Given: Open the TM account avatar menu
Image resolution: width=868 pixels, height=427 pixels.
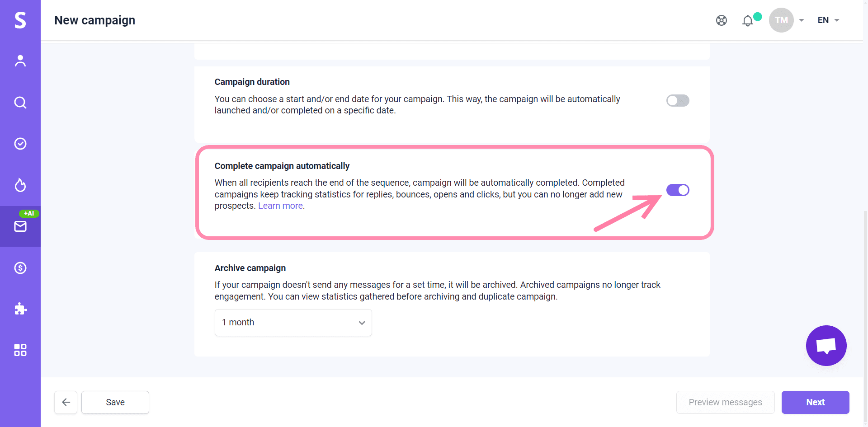Looking at the screenshot, I should click(x=781, y=20).
